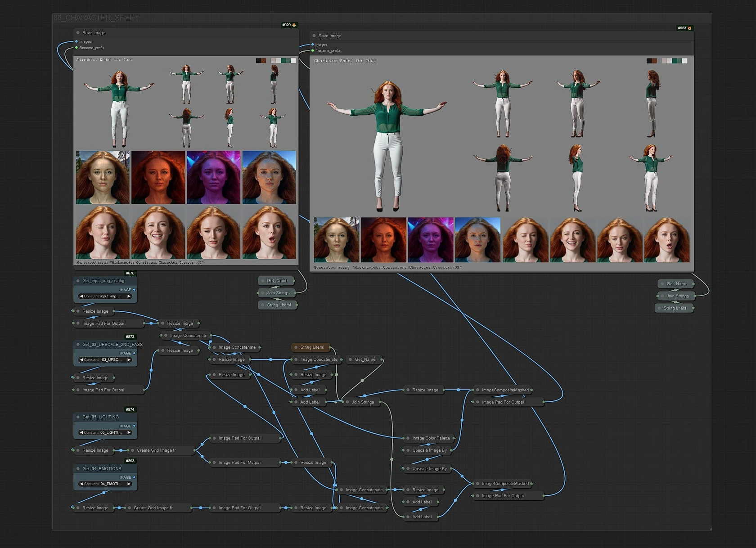Click the IMAGE output slot of Get_04_EMOTIONS
The image size is (756, 548).
pos(134,477)
